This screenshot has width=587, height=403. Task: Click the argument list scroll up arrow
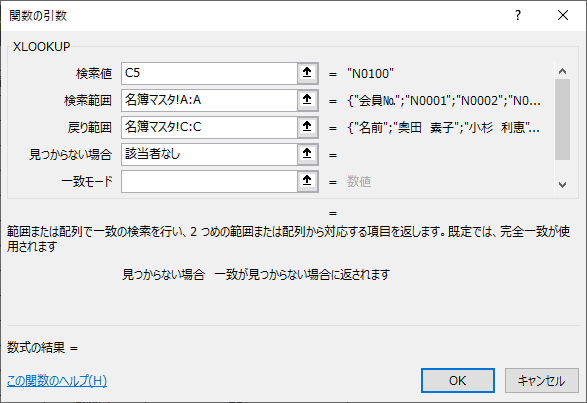point(562,71)
